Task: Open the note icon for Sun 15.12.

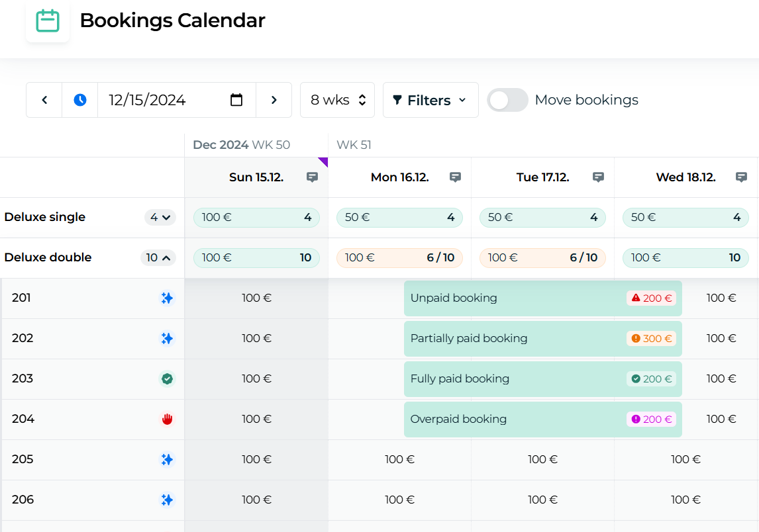Action: click(312, 177)
